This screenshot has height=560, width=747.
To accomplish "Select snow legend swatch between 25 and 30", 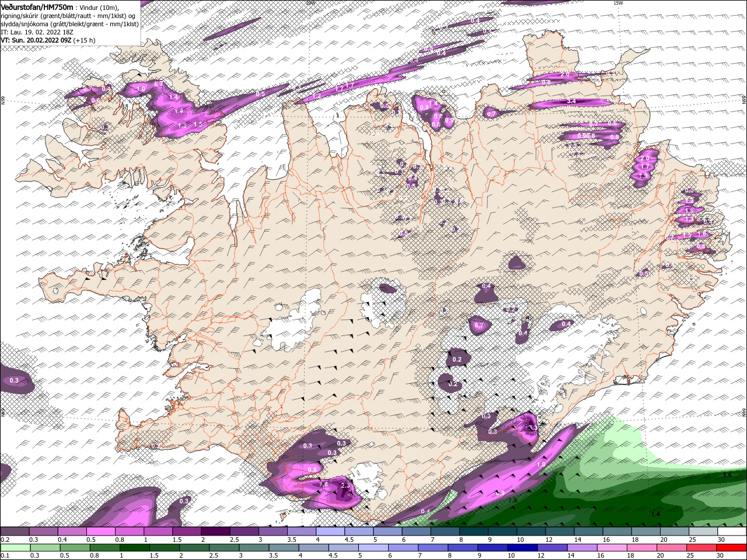I will click(x=703, y=531).
